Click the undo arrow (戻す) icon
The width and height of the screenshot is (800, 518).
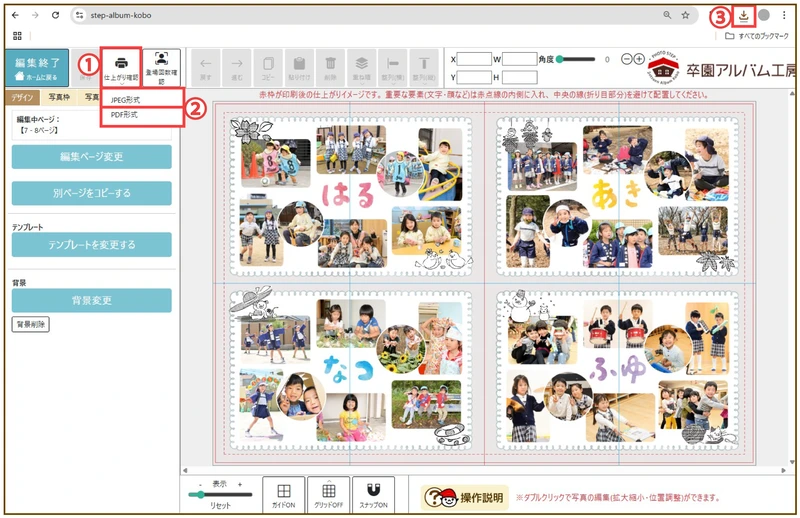(204, 66)
